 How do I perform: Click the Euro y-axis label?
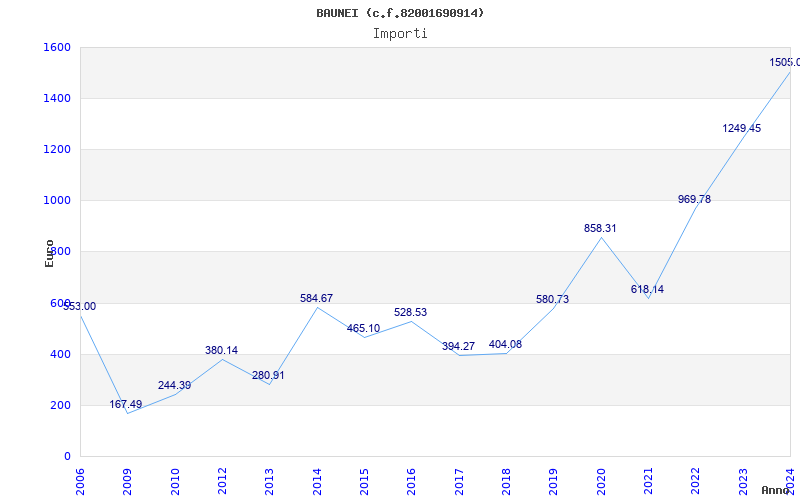(49, 254)
